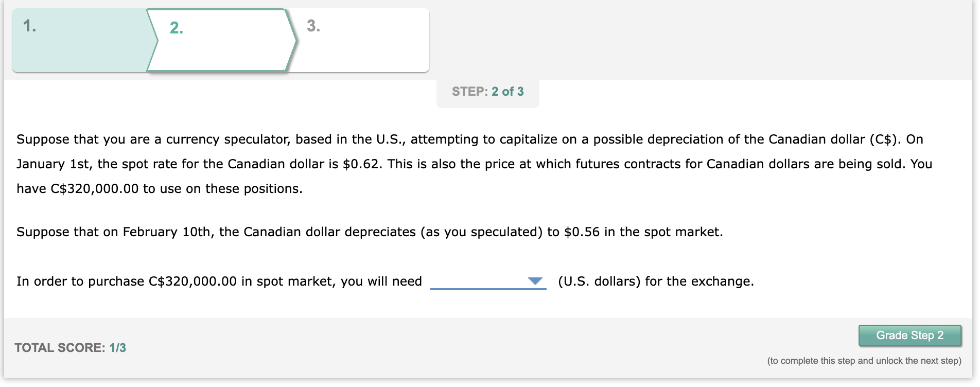Viewport: 980px width, 387px height.
Task: Click the gray progress bar background
Action: coord(669,39)
